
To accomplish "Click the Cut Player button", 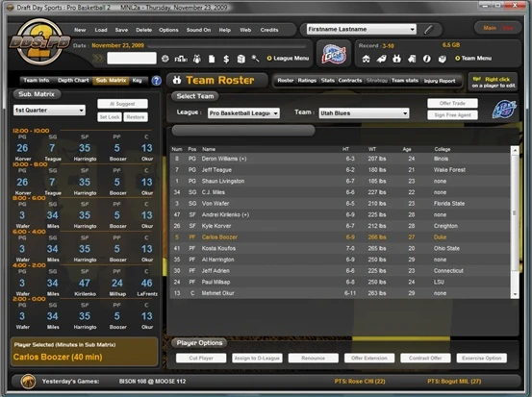I will [x=201, y=358].
